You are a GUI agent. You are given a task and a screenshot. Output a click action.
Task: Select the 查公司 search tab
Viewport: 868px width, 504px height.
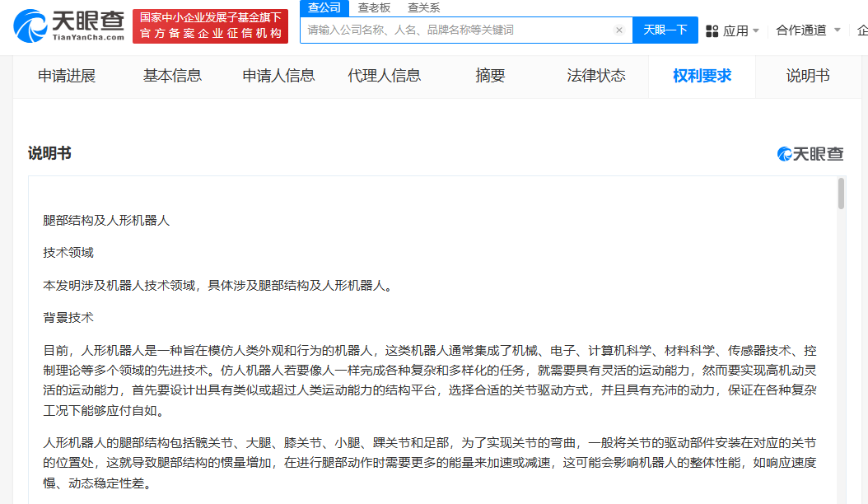click(324, 7)
